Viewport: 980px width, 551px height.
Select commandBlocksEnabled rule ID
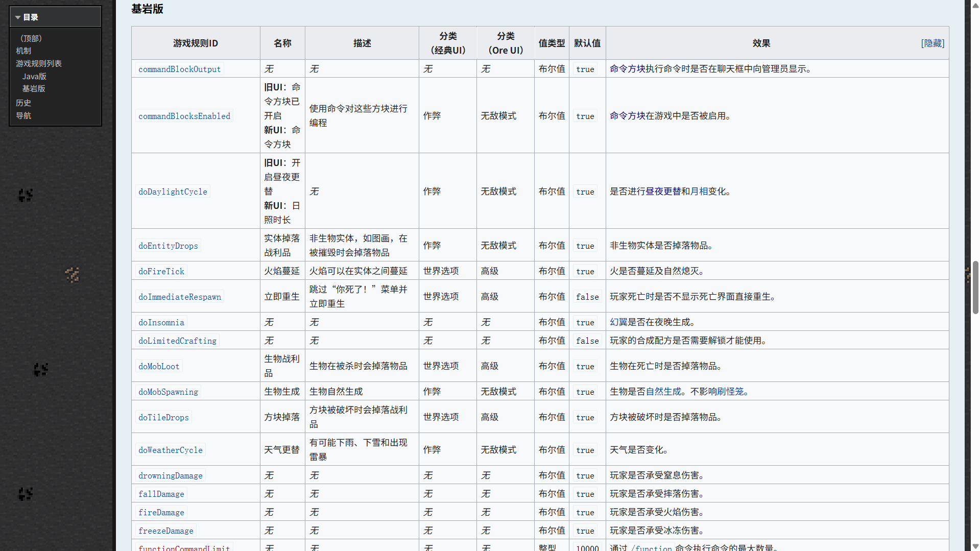point(184,116)
